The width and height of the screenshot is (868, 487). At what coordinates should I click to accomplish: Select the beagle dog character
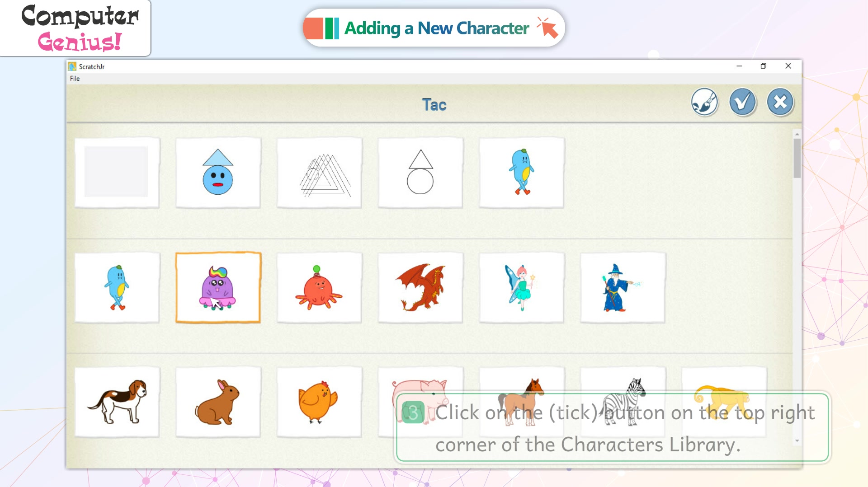point(117,402)
